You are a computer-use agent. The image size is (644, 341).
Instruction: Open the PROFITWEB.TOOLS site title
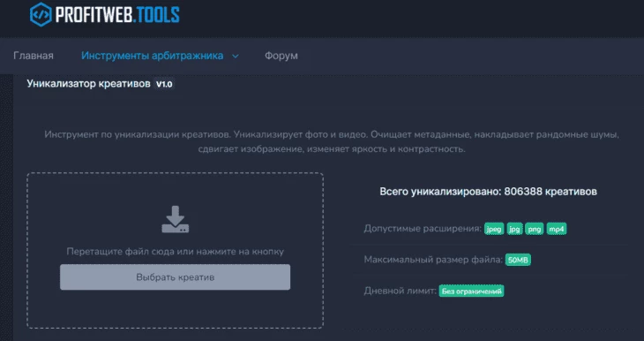[x=117, y=15]
